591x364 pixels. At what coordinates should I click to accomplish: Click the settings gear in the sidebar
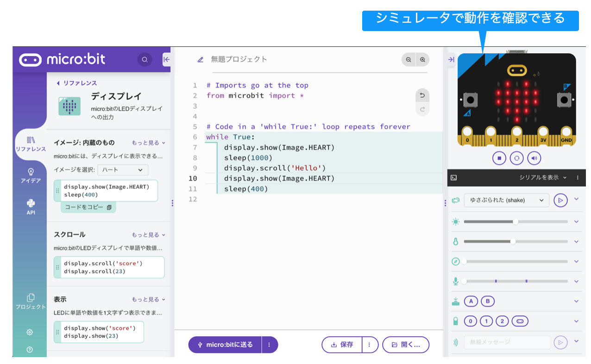[30, 332]
